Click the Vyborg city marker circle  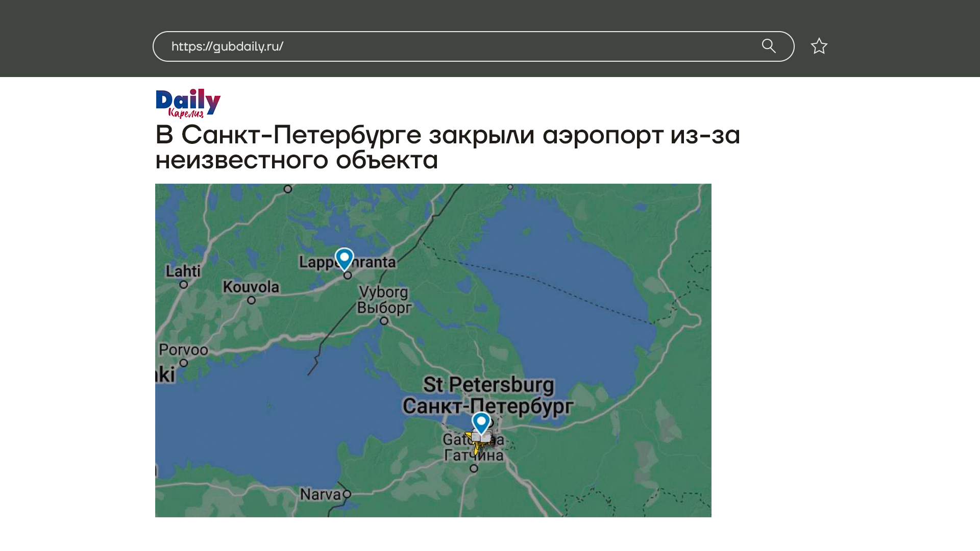click(x=384, y=321)
